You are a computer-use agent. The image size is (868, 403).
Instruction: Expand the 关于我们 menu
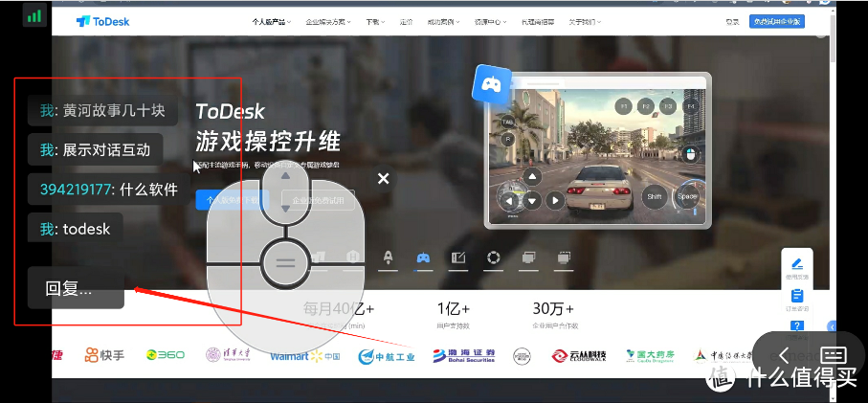[585, 22]
